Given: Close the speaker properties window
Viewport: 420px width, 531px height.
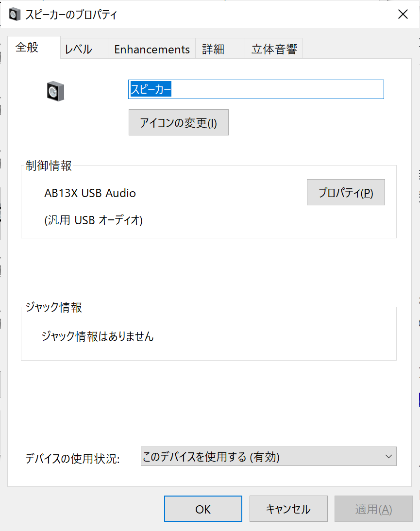Looking at the screenshot, I should pyautogui.click(x=403, y=14).
